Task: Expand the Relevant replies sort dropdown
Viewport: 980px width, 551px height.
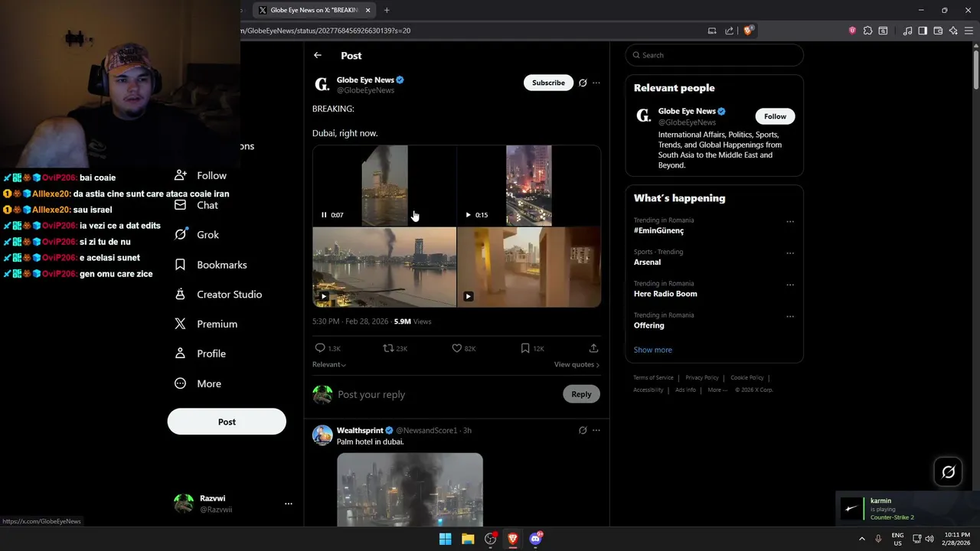Action: (329, 364)
